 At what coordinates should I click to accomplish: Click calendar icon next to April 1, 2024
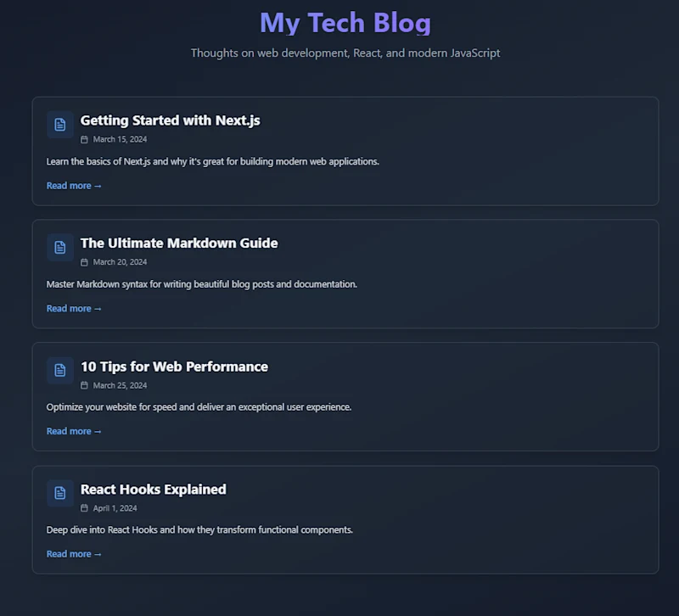click(84, 508)
